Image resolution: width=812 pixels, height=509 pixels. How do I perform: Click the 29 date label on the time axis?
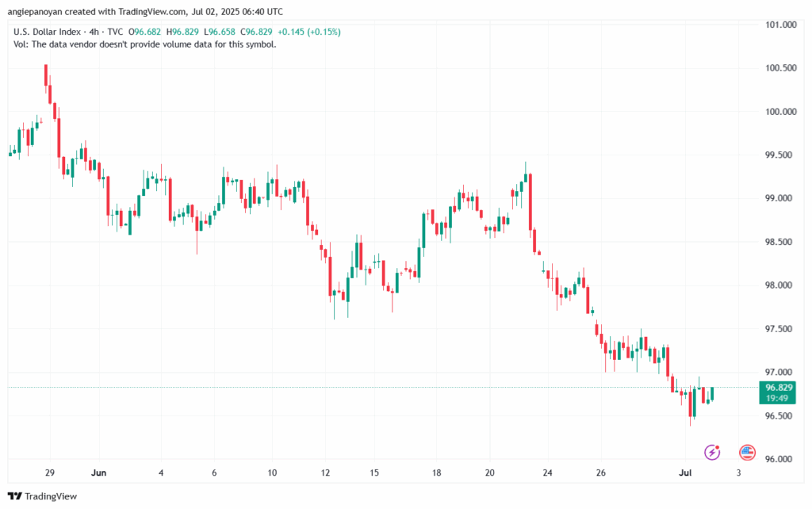[x=50, y=473]
